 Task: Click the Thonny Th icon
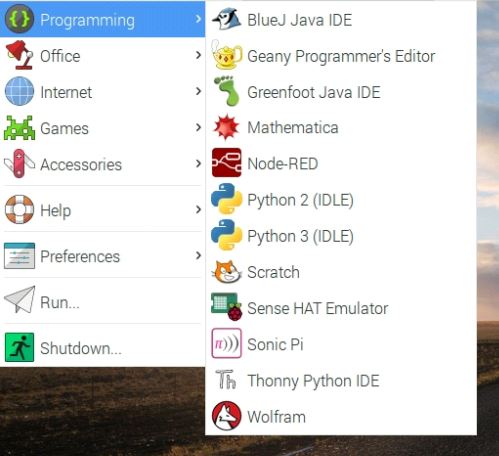click(226, 380)
